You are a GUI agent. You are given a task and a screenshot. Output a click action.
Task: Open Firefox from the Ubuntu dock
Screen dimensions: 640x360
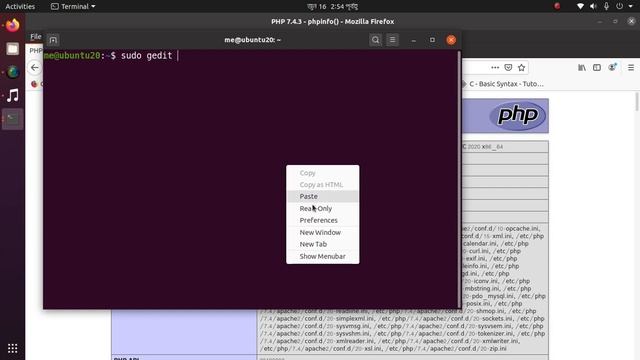13,25
